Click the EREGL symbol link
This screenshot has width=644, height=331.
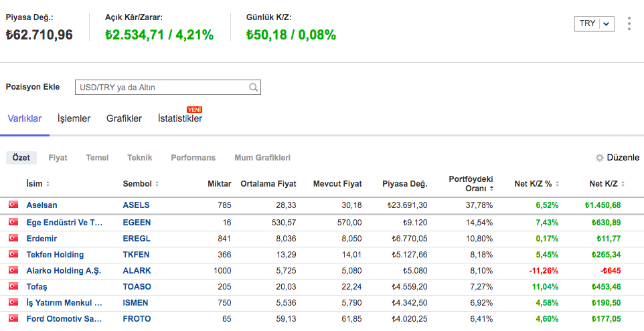[x=137, y=238]
